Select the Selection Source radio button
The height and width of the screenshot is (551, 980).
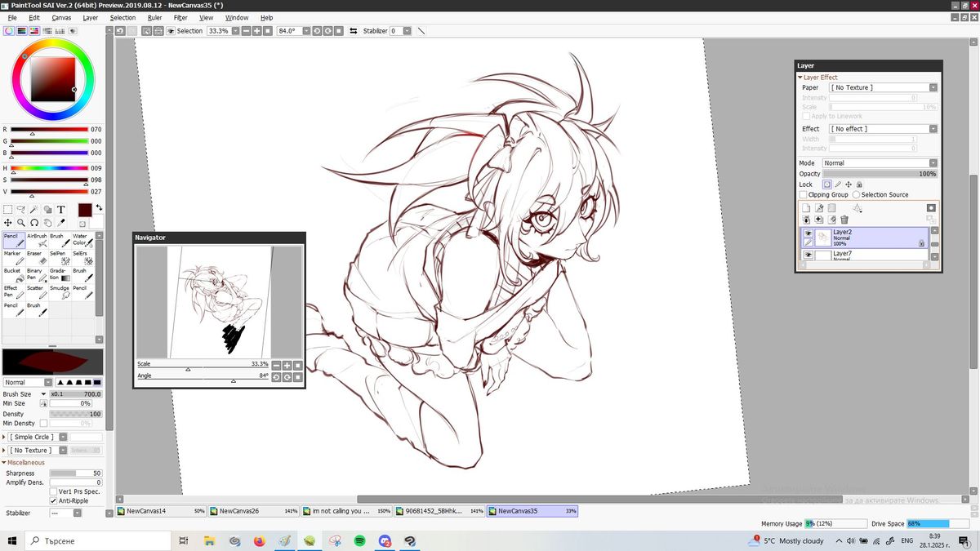pos(856,195)
